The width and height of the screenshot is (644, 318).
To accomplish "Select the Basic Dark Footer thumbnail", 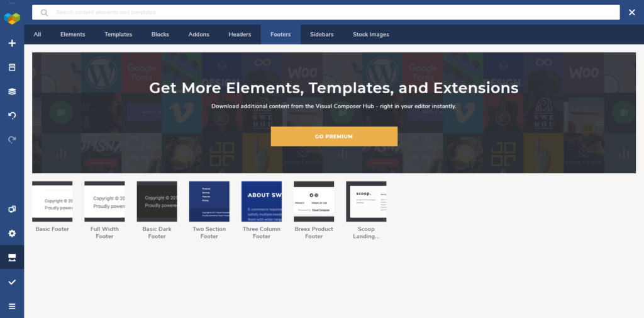I will coord(157,201).
